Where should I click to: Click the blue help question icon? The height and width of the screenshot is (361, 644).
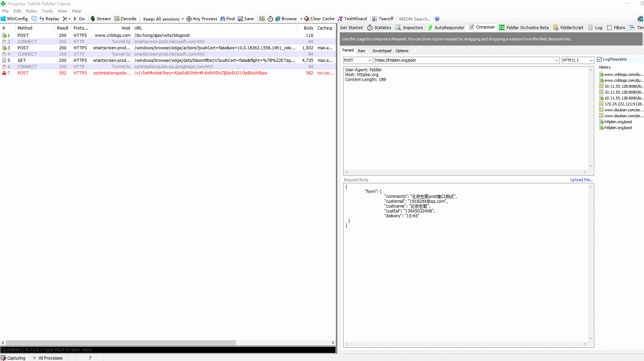pyautogui.click(x=437, y=19)
